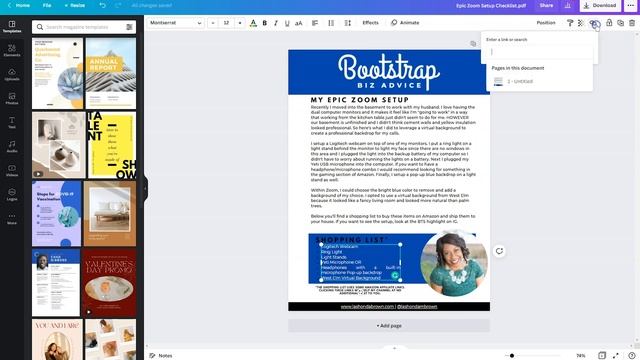Open the Position panel
Screen dimensions: 640x360
546,23
